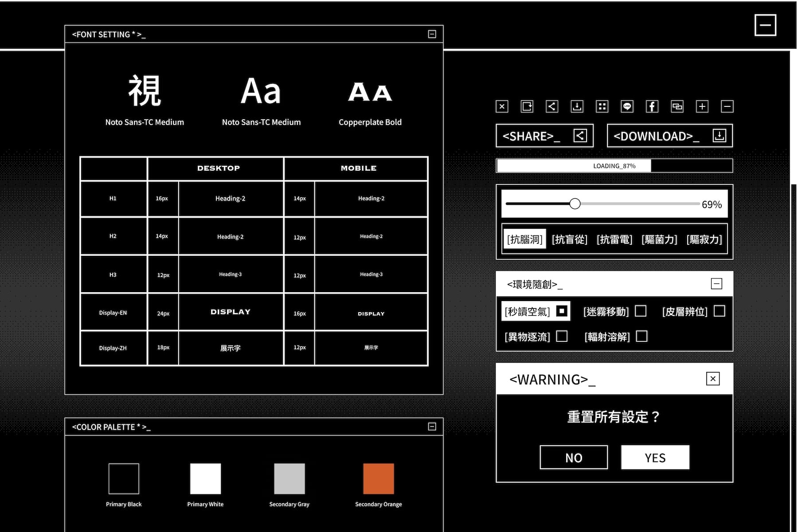Click the overlapping windows icon
The height and width of the screenshot is (532, 798).
point(677,106)
